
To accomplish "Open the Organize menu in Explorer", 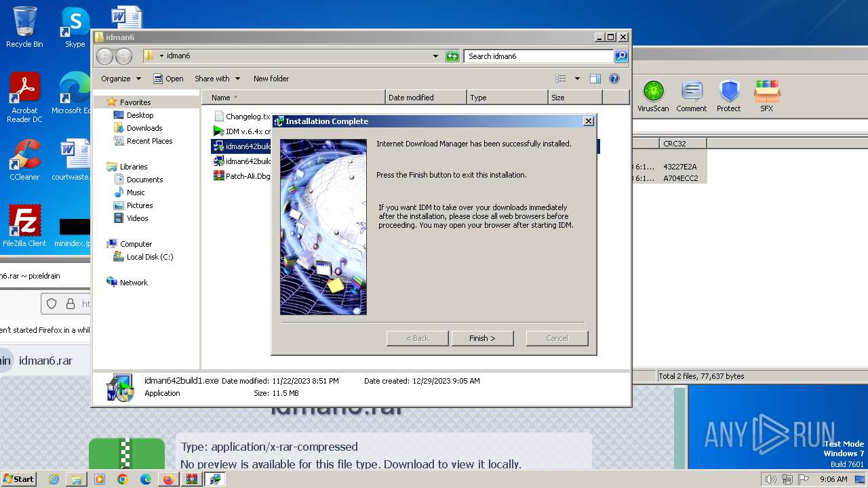I will pyautogui.click(x=121, y=79).
